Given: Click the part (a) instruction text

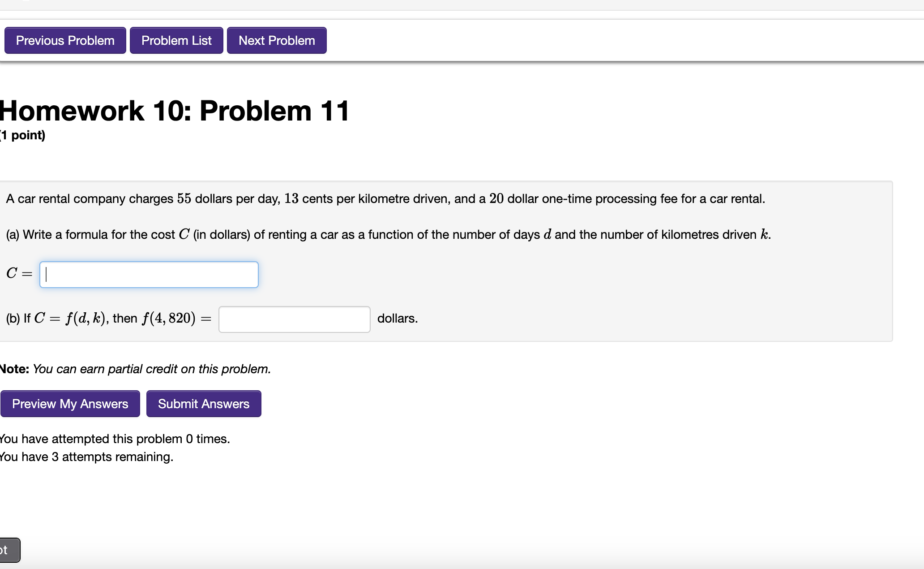Looking at the screenshot, I should click(x=388, y=234).
